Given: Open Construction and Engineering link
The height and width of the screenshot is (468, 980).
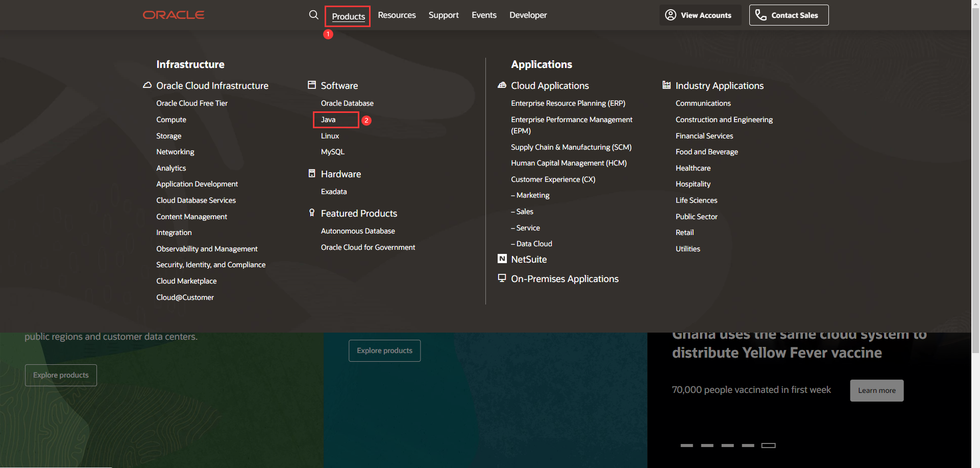Looking at the screenshot, I should (x=724, y=120).
